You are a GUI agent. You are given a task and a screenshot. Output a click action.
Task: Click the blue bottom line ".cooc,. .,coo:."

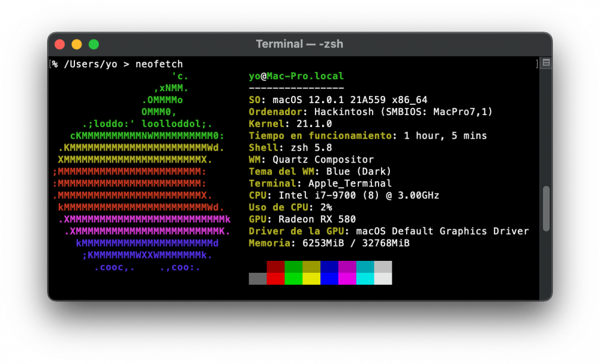(148, 267)
